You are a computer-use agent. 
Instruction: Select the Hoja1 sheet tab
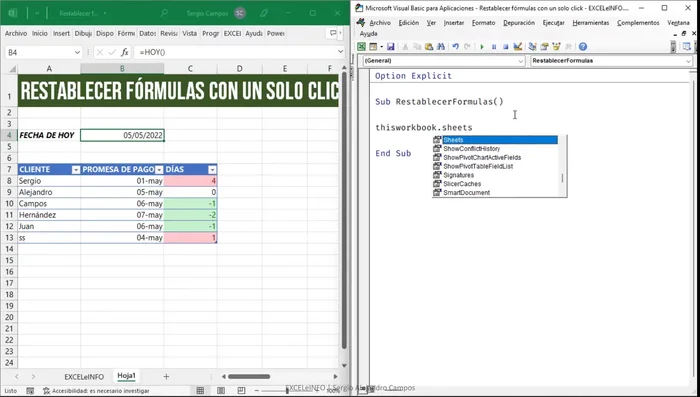pyautogui.click(x=126, y=376)
